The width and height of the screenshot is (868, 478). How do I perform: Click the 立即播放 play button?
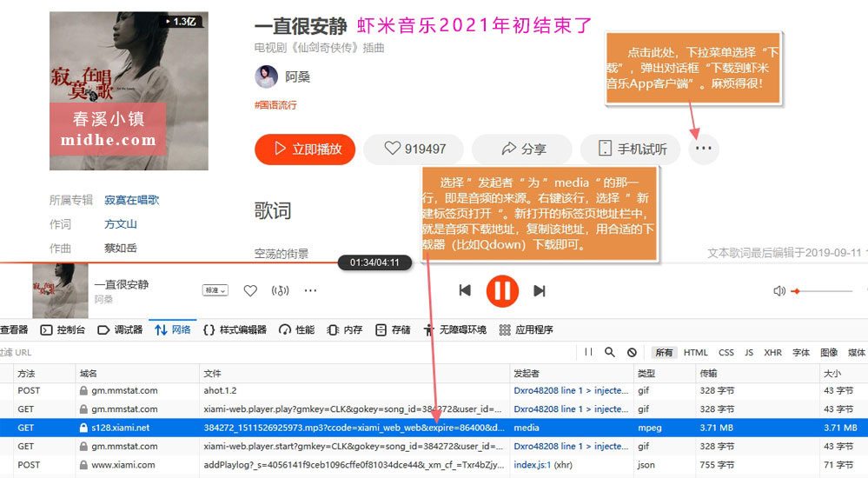[x=305, y=149]
